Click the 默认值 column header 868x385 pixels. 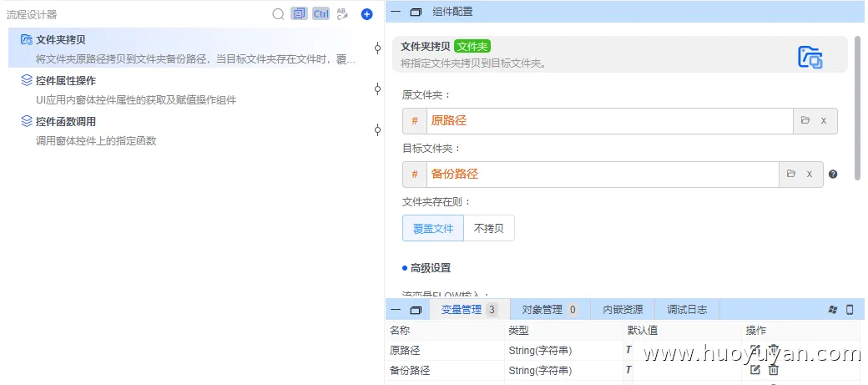pos(642,331)
